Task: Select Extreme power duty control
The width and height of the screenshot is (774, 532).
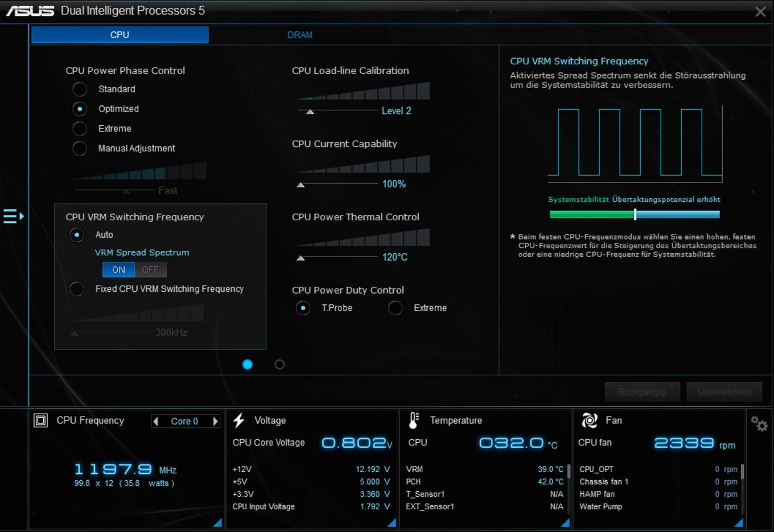Action: (x=395, y=308)
